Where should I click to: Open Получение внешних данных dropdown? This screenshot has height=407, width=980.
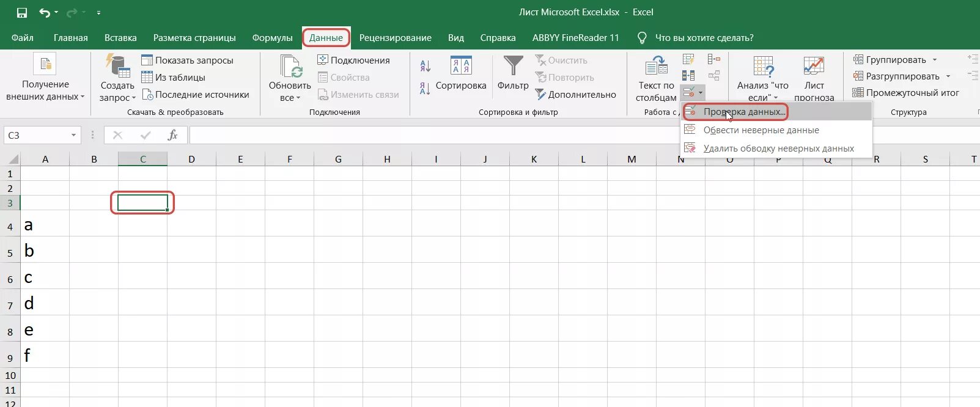[x=45, y=78]
